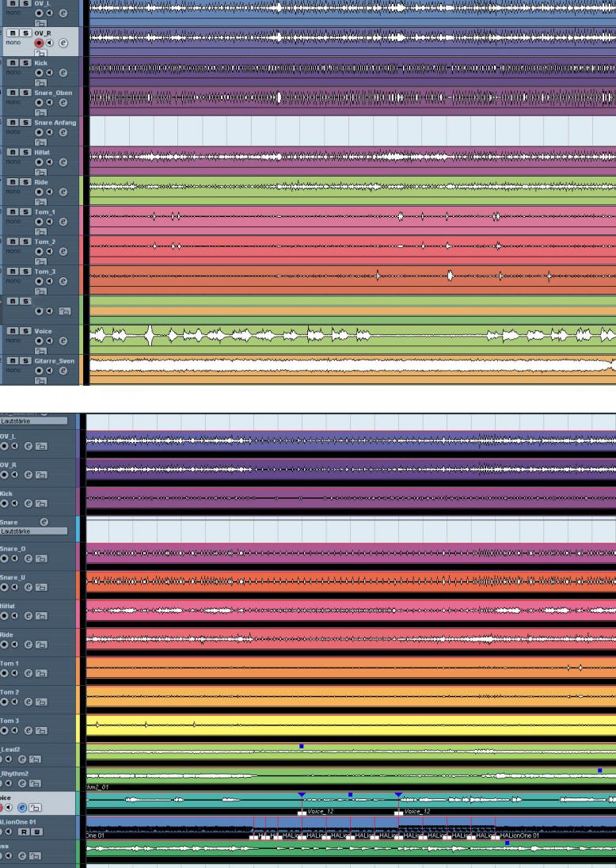Solo the Tom_2 track
616x868 pixels.
point(25,242)
